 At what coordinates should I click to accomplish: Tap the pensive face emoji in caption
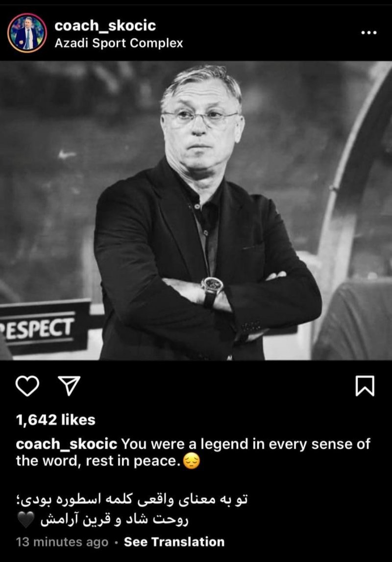[192, 461]
